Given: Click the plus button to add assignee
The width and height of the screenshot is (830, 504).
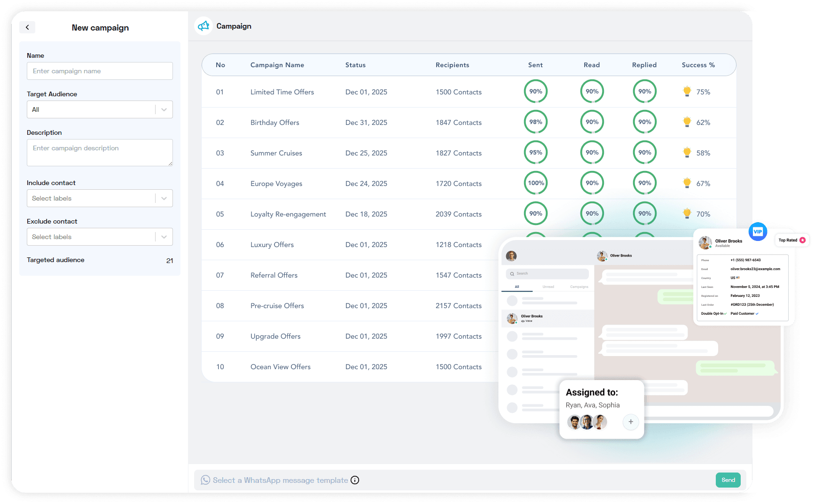Looking at the screenshot, I should 631,422.
